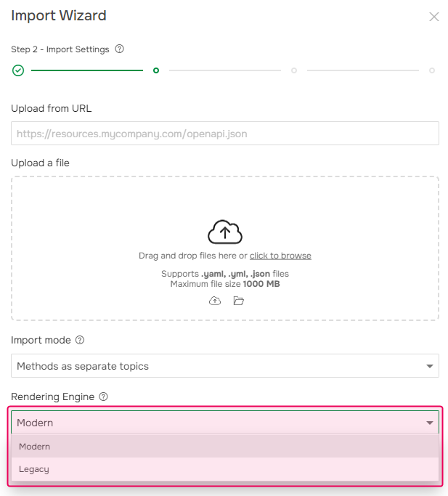Click the open folder icon in upload area
The width and height of the screenshot is (448, 496).
tap(238, 301)
